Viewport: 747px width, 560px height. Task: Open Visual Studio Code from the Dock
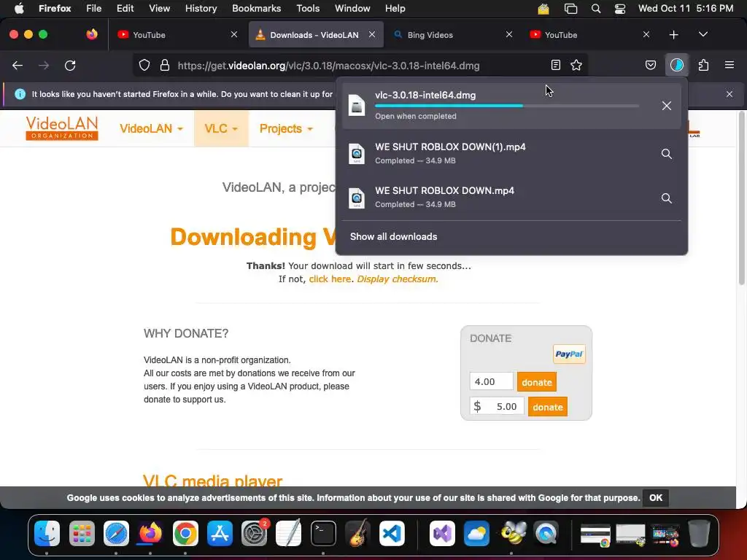point(392,533)
